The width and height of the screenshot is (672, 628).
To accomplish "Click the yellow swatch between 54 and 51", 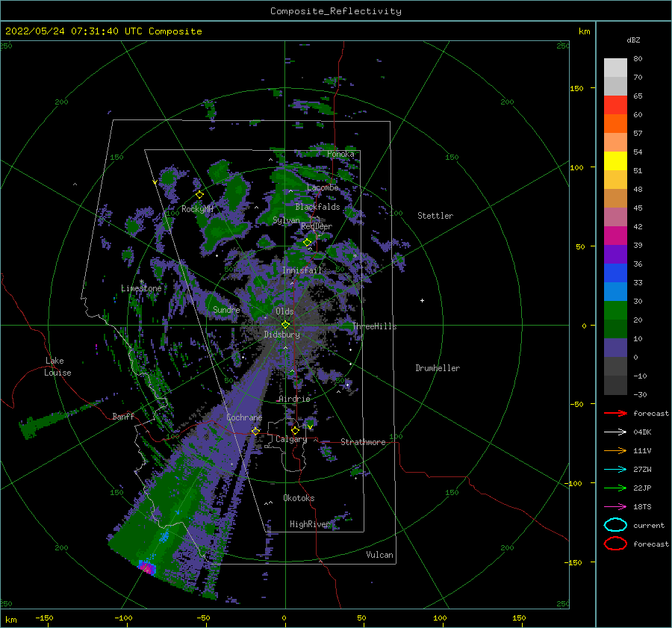I will (x=615, y=161).
